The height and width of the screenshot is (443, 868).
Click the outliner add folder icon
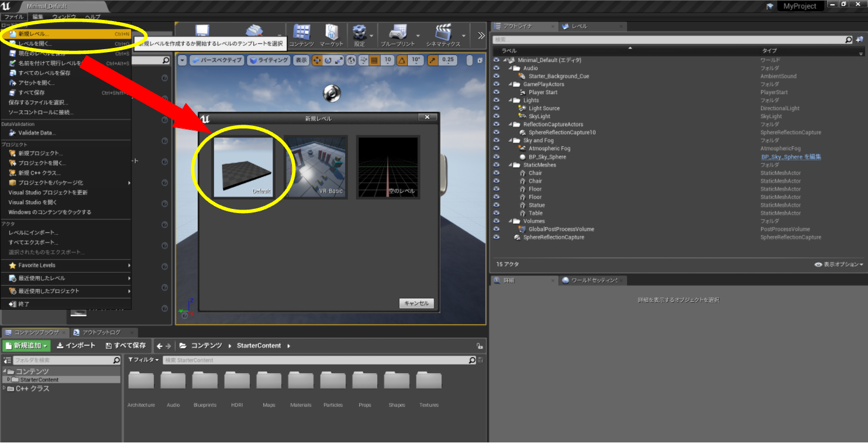tap(859, 40)
